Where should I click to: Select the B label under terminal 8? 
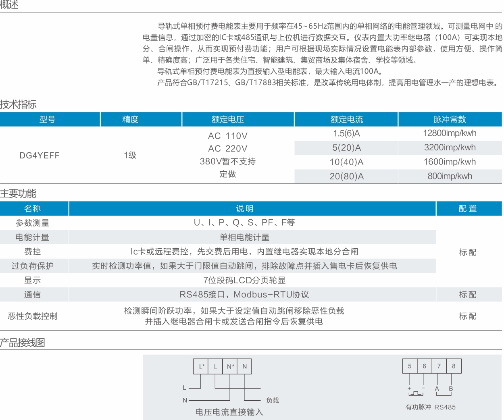click(451, 389)
